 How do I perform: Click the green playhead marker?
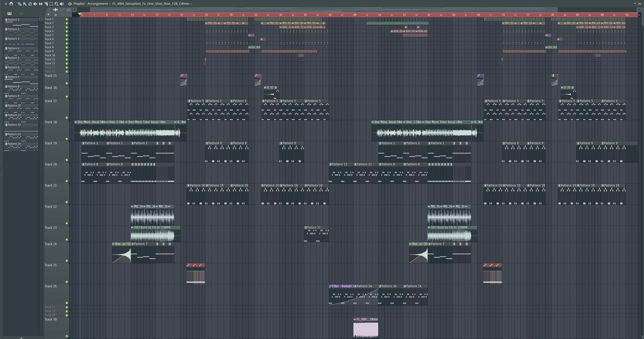(x=80, y=14)
